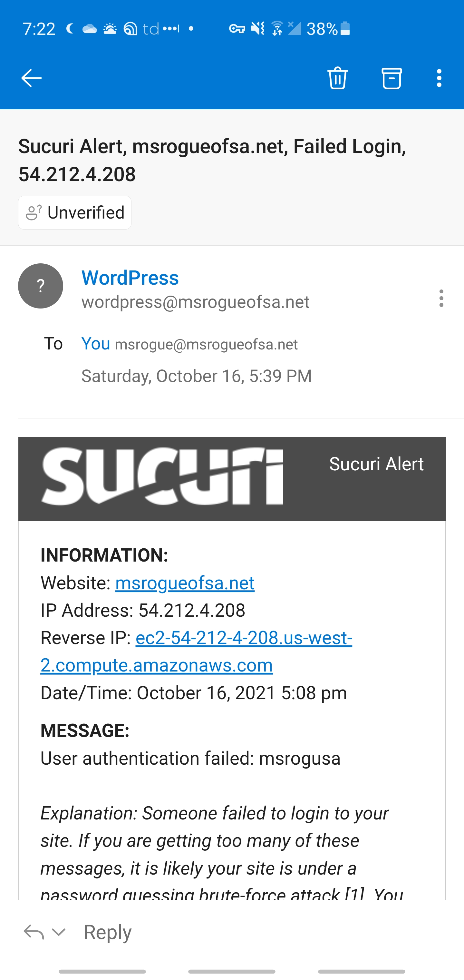
Task: Open the WordPress sender avatar
Action: (x=41, y=286)
